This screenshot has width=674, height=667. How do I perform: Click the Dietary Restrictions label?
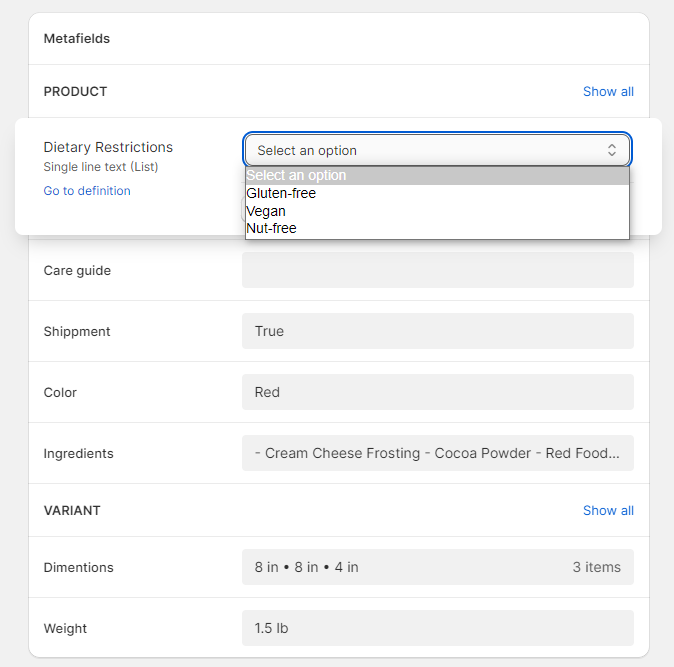pyautogui.click(x=108, y=147)
